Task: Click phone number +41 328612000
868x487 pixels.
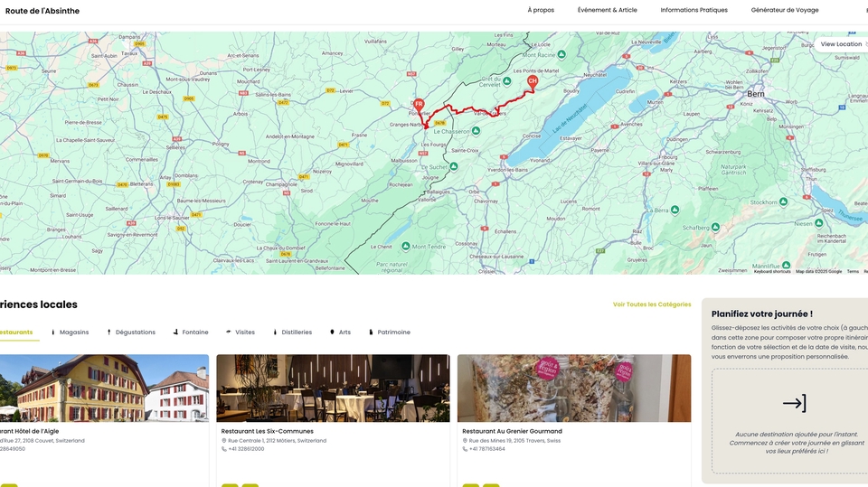Action: pyautogui.click(x=246, y=449)
